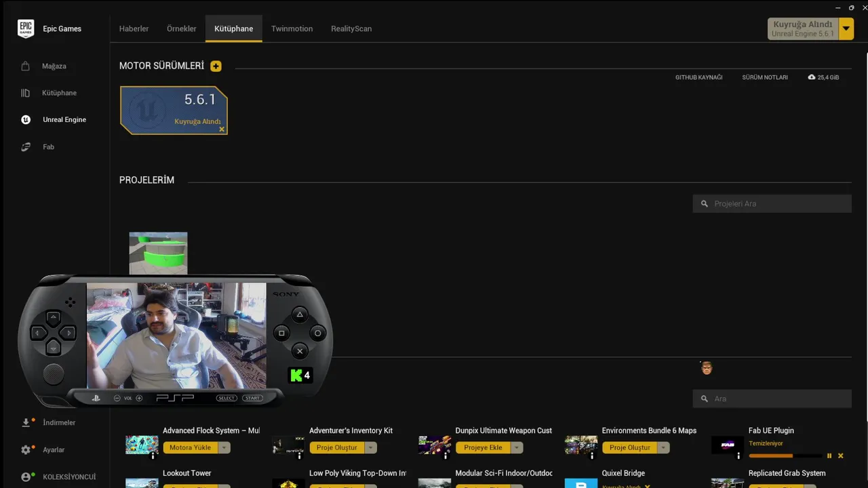The height and width of the screenshot is (488, 868).
Task: Select Unreal Engine in sidebar
Action: [64, 119]
